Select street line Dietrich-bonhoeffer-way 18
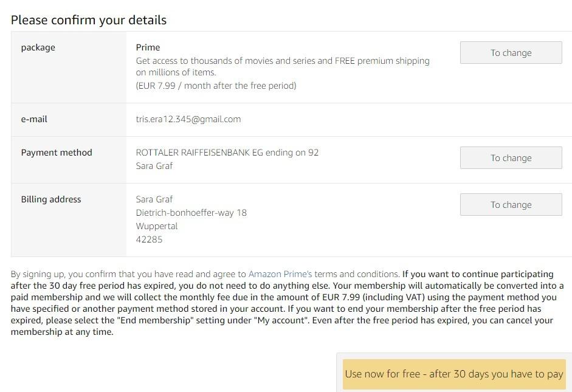 [191, 213]
